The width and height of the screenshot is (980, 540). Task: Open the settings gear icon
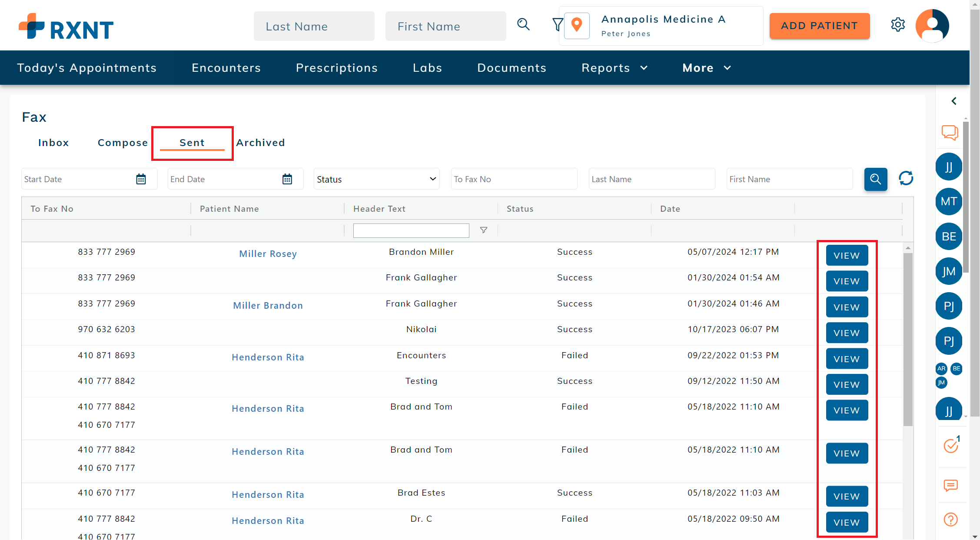tap(897, 25)
